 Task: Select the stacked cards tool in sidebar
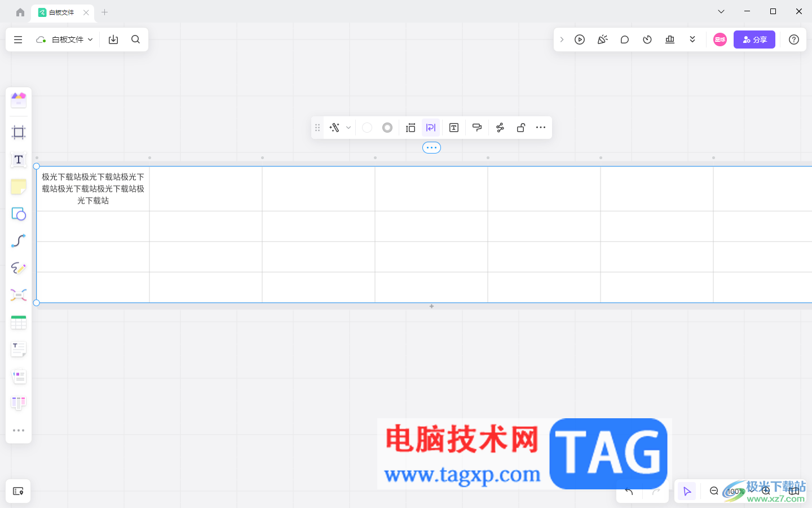pyautogui.click(x=19, y=376)
